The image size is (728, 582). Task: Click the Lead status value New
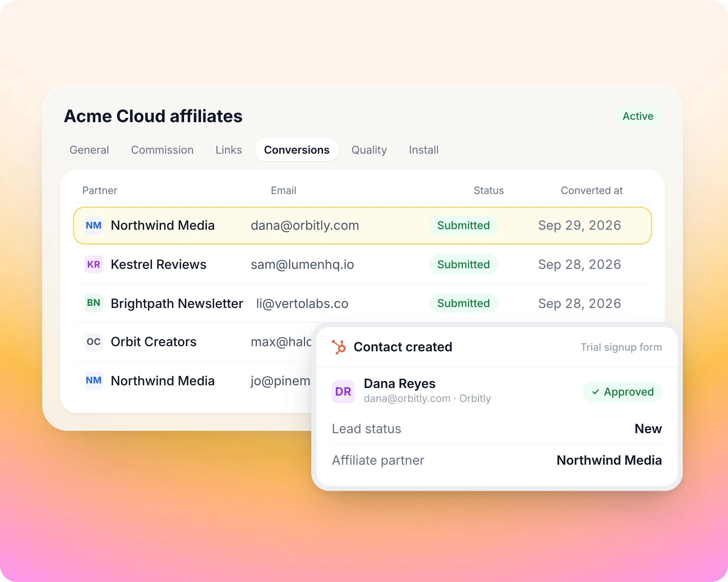pos(648,429)
